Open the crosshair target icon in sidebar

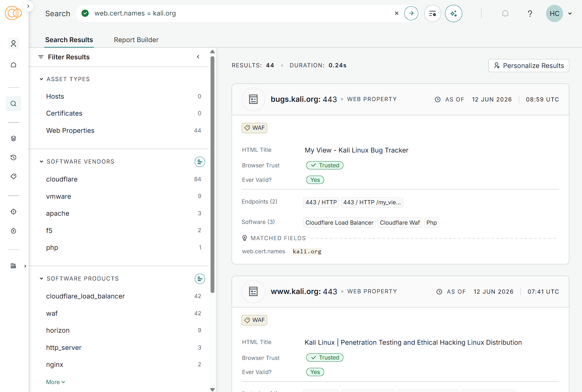click(13, 212)
